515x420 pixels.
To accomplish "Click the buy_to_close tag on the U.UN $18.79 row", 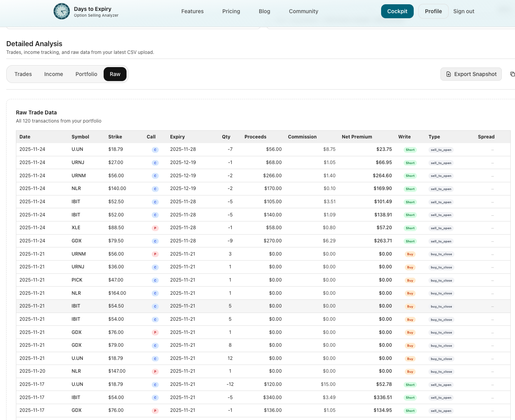I will pos(441,359).
